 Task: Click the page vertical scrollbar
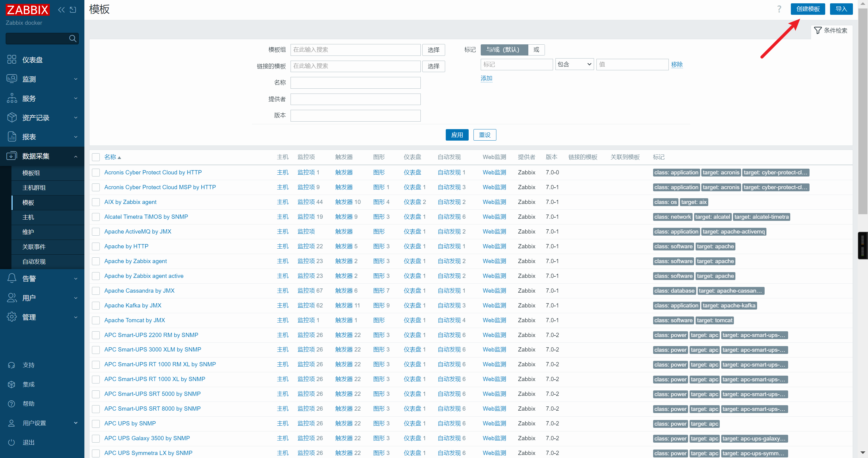[863, 111]
